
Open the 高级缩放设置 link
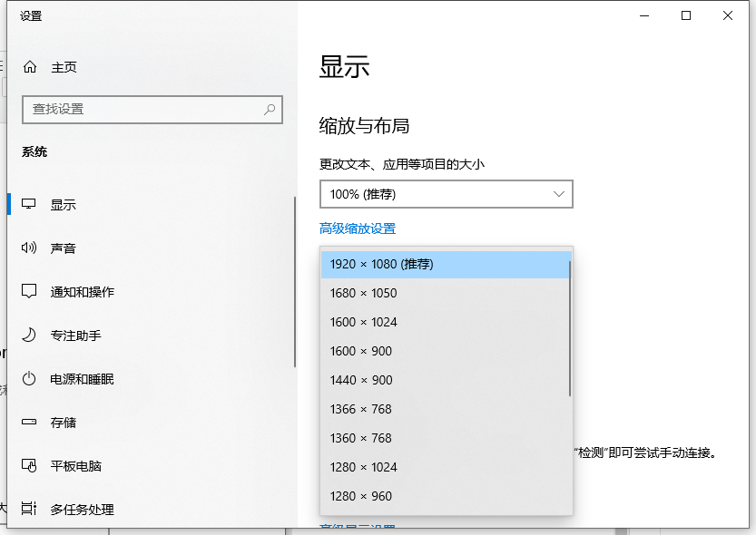358,229
